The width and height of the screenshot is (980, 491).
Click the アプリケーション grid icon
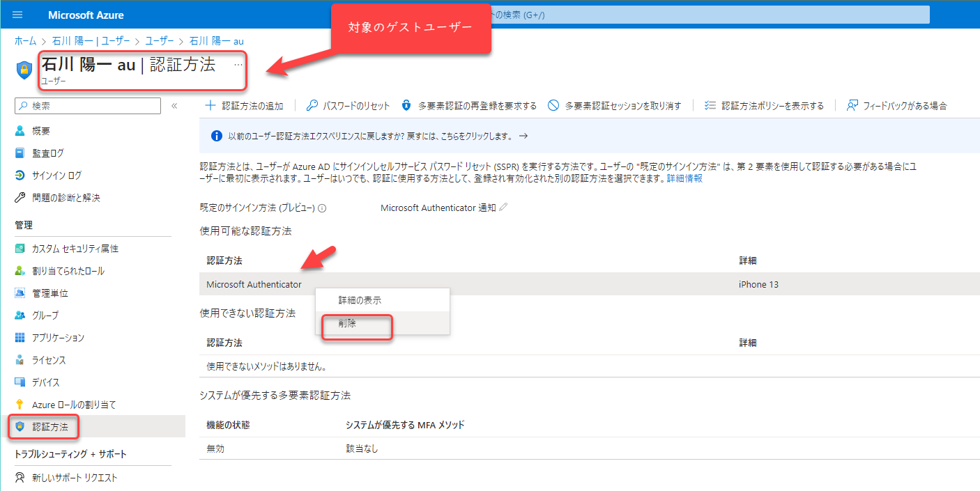pyautogui.click(x=20, y=337)
